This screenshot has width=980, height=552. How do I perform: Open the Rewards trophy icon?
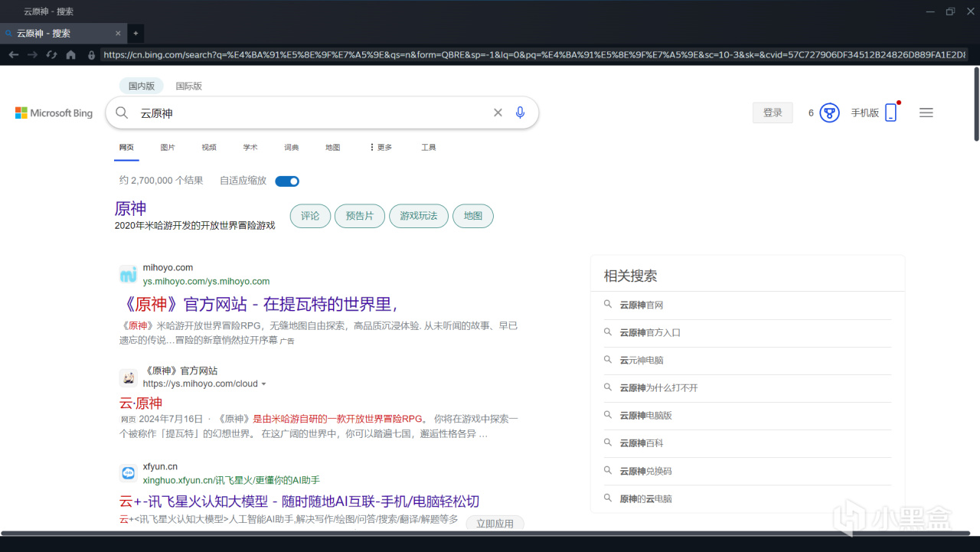tap(829, 113)
